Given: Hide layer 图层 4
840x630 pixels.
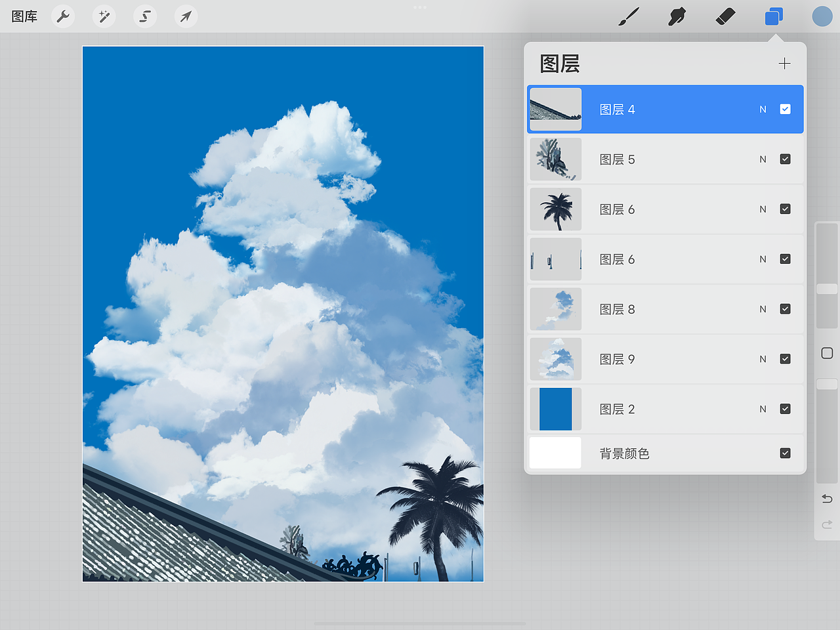Looking at the screenshot, I should click(785, 109).
